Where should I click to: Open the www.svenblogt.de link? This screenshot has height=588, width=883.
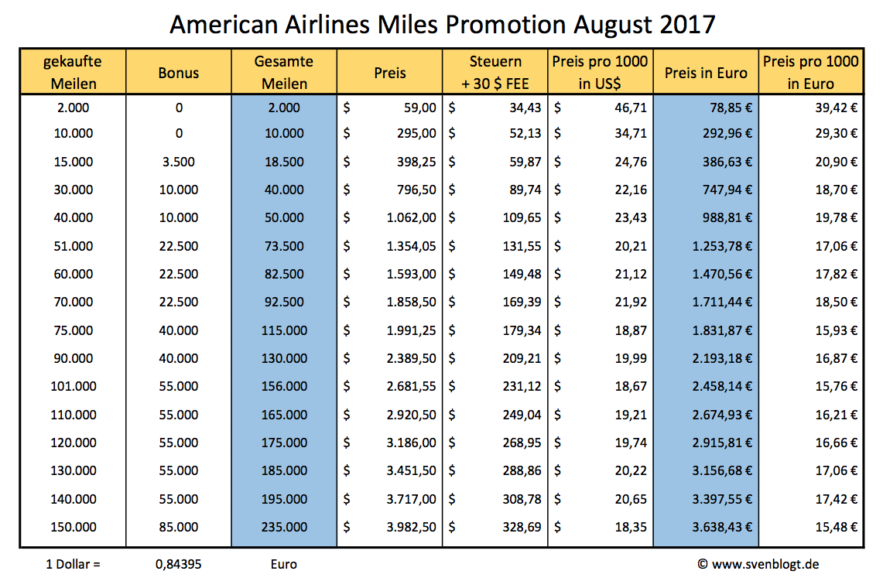tap(765, 564)
